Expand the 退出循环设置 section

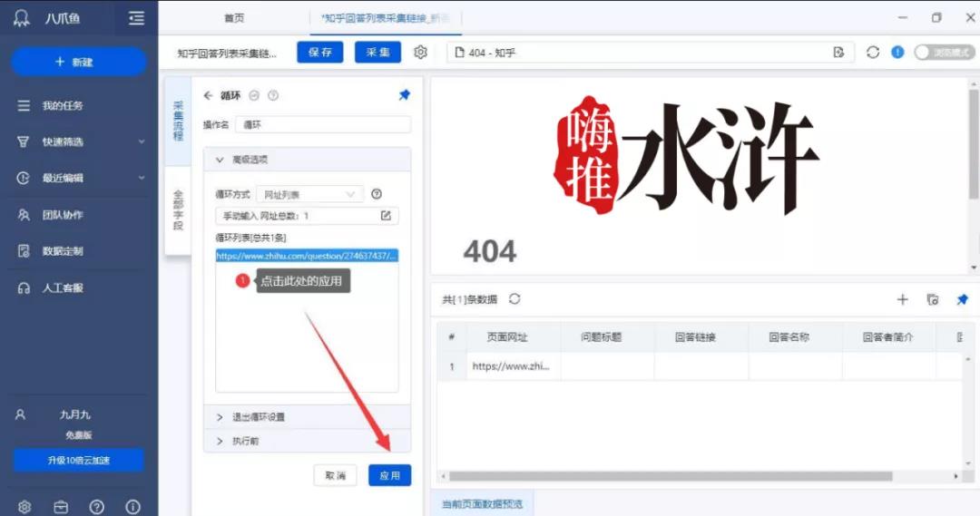(307, 416)
